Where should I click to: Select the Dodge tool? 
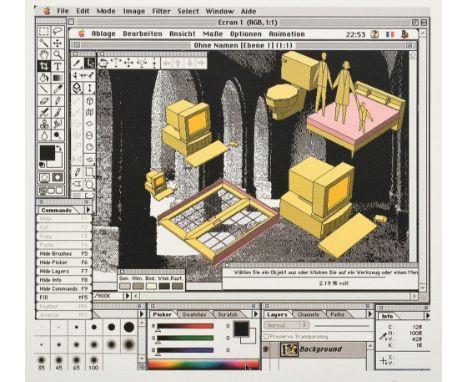[58, 135]
